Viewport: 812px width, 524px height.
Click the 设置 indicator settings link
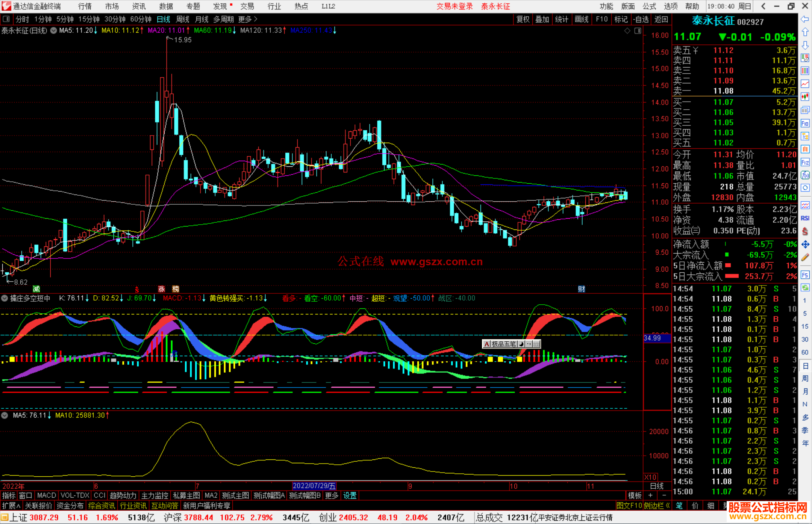(x=350, y=495)
